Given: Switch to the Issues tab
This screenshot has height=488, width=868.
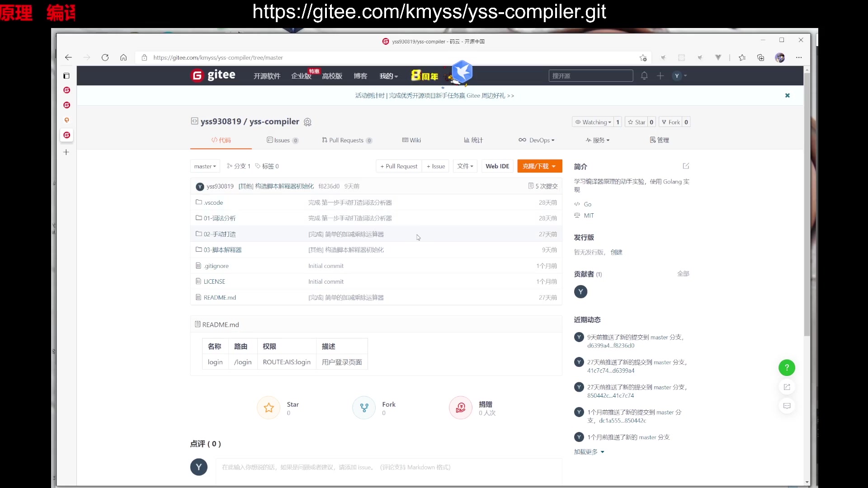Looking at the screenshot, I should pos(282,140).
